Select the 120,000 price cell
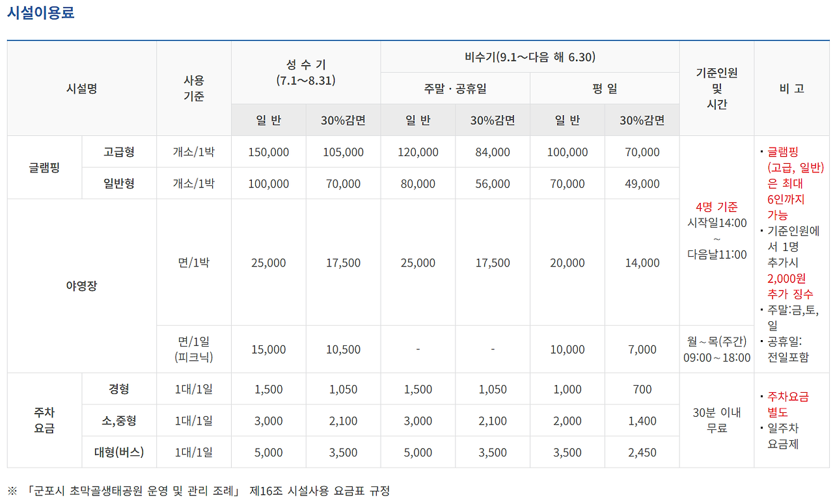This screenshot has height=504, width=833. coord(418,152)
